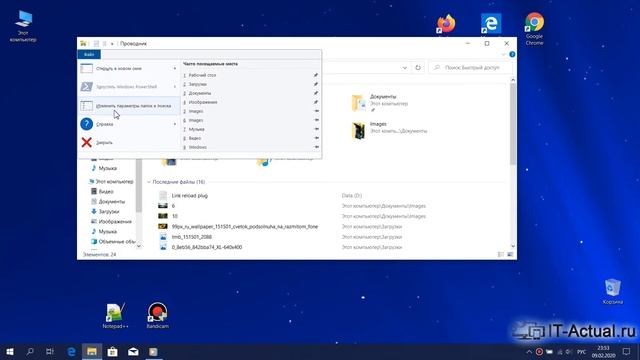The image size is (640, 360).
Task: Choose Изменить параметры папок и поиска
Action: [129, 106]
